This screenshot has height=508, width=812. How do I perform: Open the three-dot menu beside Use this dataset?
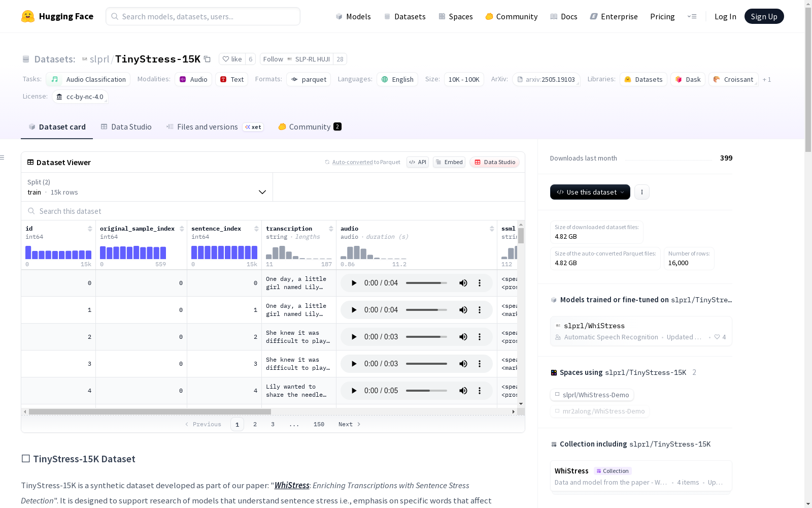click(x=642, y=192)
